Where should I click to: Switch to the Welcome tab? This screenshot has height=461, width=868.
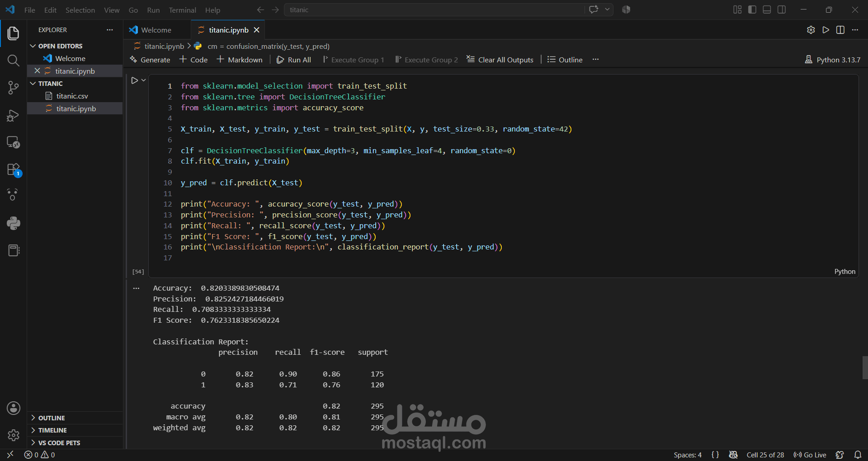click(156, 30)
